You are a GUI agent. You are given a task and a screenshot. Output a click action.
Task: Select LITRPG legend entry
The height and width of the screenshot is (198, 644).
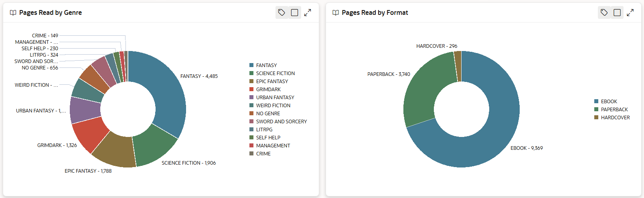261,129
